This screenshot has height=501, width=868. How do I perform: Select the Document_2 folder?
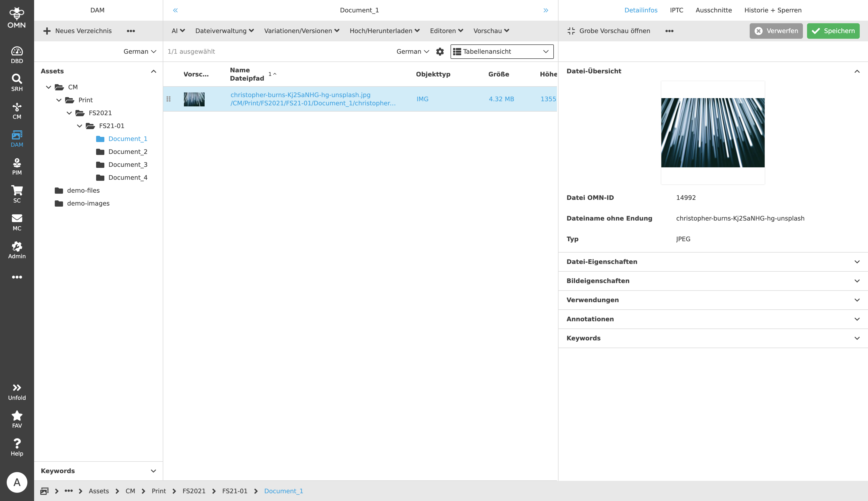tap(128, 152)
